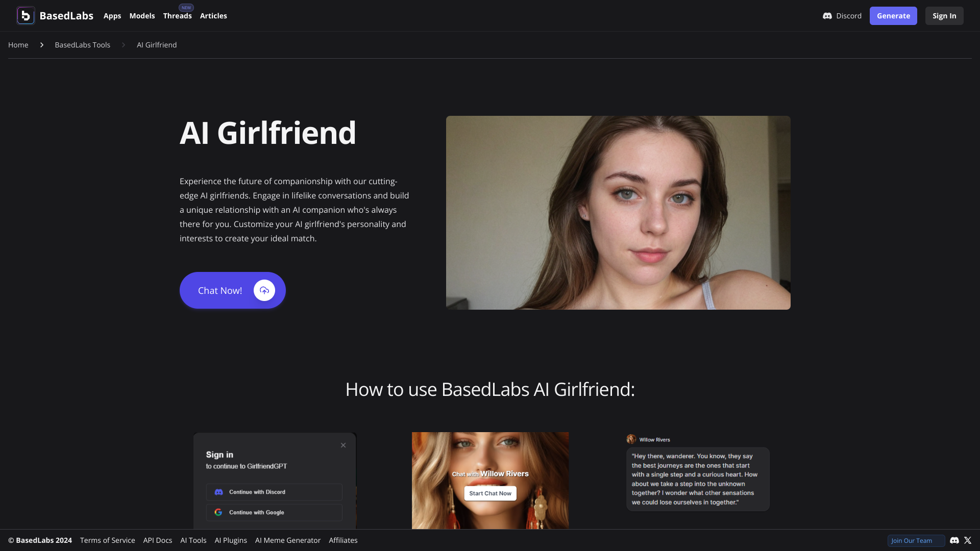This screenshot has height=551, width=980.
Task: Click the Chat Now arrow icon
Action: pyautogui.click(x=264, y=290)
